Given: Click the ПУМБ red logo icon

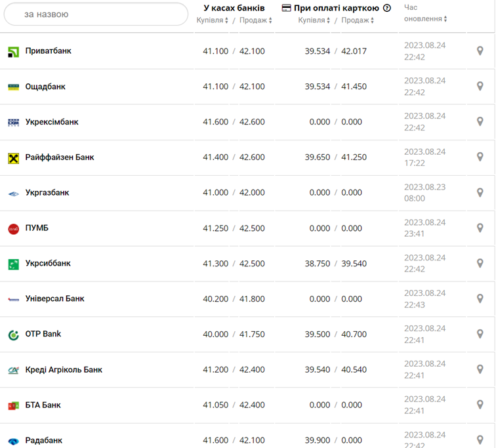Looking at the screenshot, I should coord(13,229).
